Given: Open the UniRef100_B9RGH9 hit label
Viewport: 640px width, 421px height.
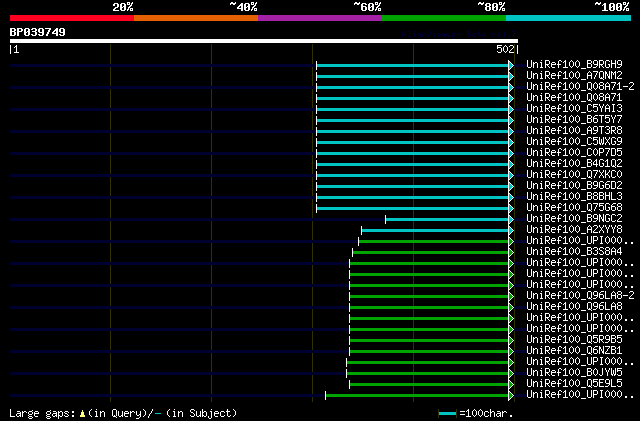Looking at the screenshot, I should (574, 64).
